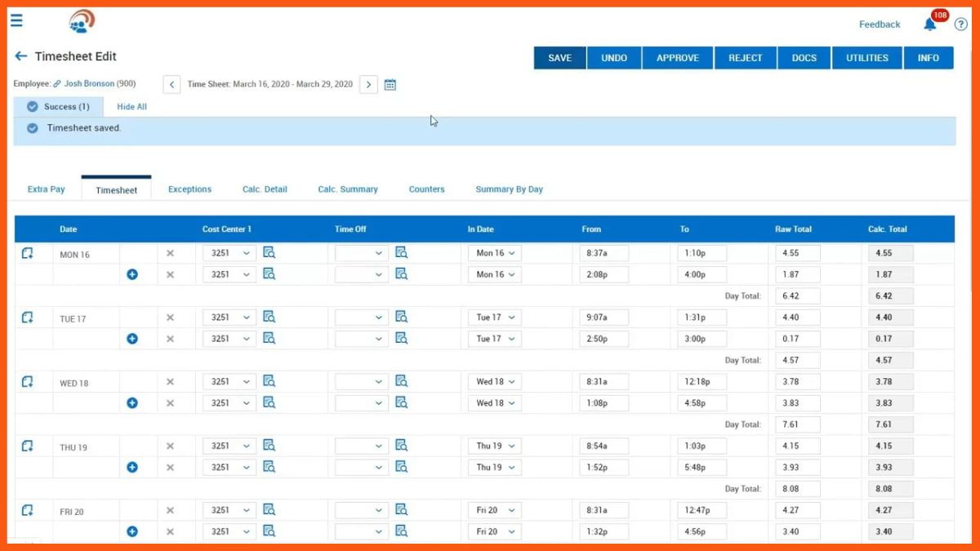Add a row on the Tue 17 2:50p line
The height and width of the screenshot is (551, 980).
click(132, 339)
